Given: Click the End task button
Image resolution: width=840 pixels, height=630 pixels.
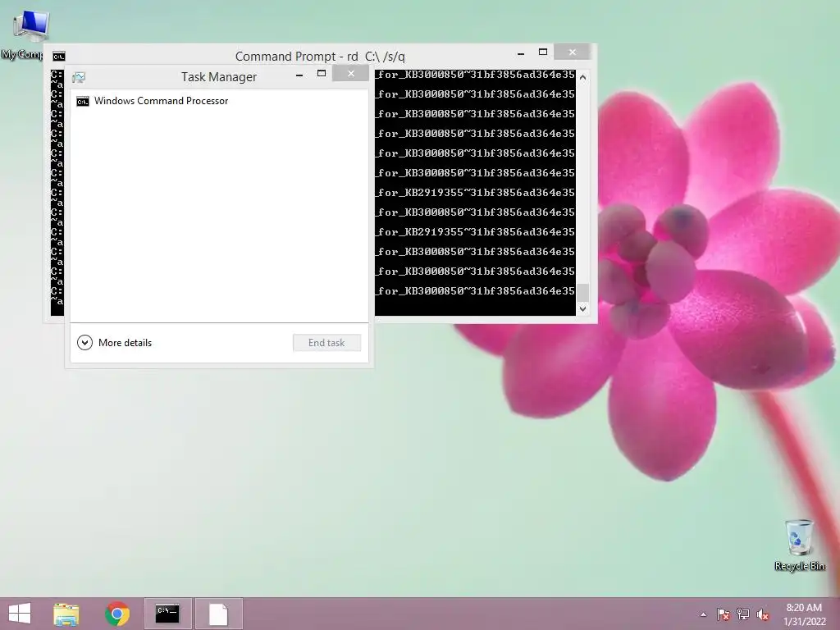Looking at the screenshot, I should (x=326, y=343).
